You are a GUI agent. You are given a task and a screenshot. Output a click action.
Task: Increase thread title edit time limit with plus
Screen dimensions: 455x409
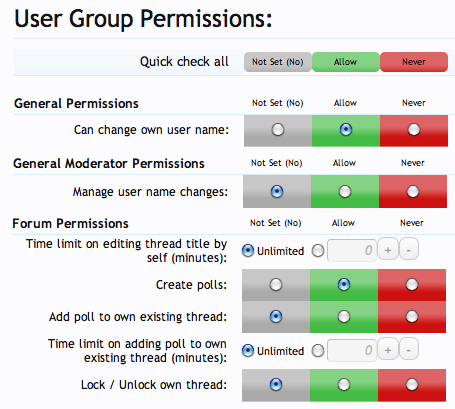click(x=388, y=249)
